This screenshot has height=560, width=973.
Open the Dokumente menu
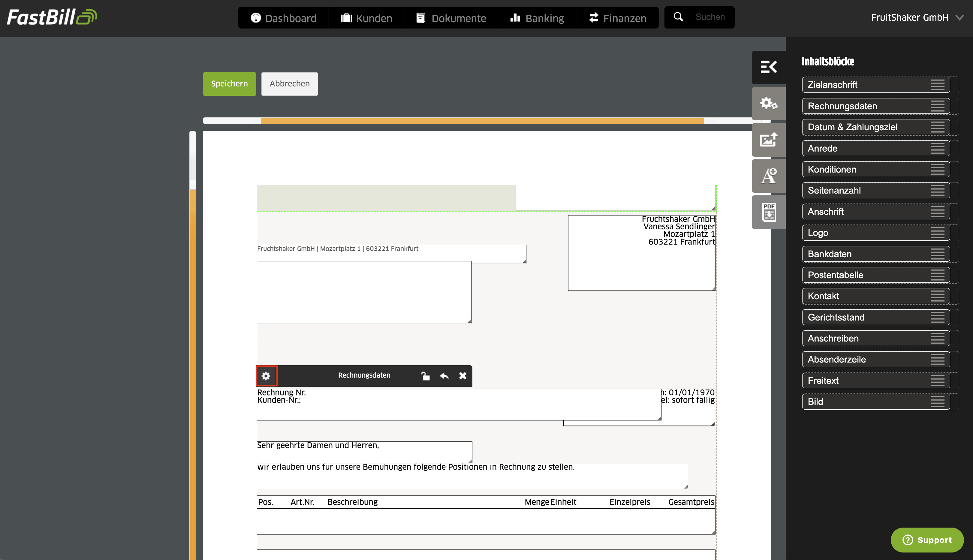451,18
